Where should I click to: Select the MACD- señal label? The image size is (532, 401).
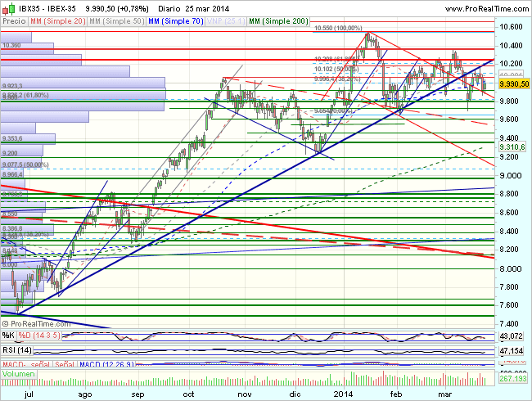tap(26, 364)
